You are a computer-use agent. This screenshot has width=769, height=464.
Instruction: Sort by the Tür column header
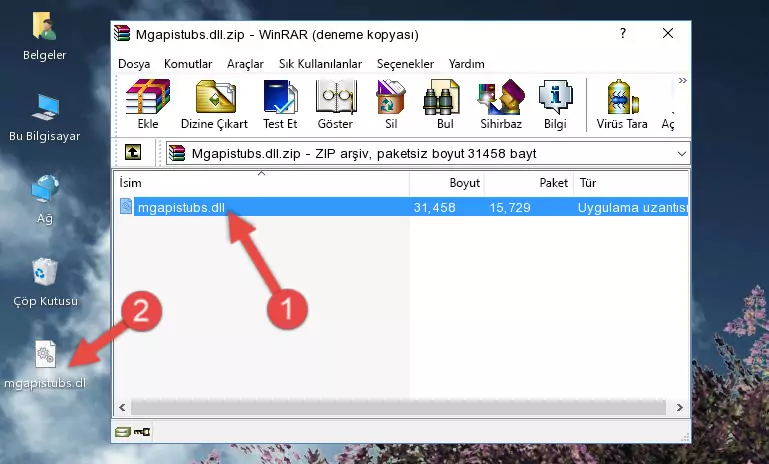point(631,183)
